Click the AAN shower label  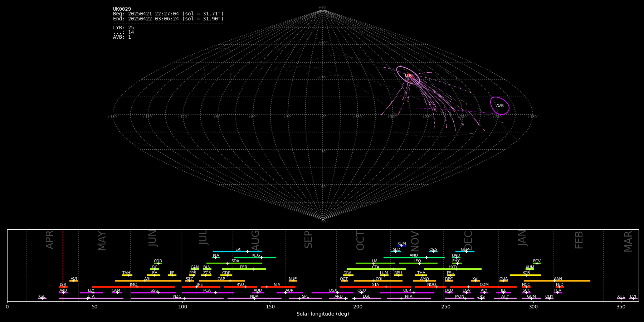coord(558,279)
